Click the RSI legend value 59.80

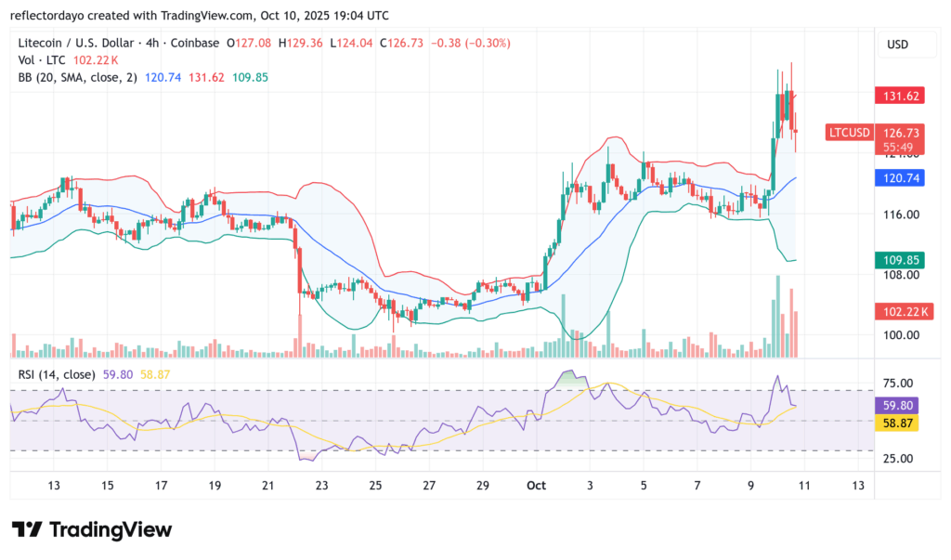click(118, 374)
